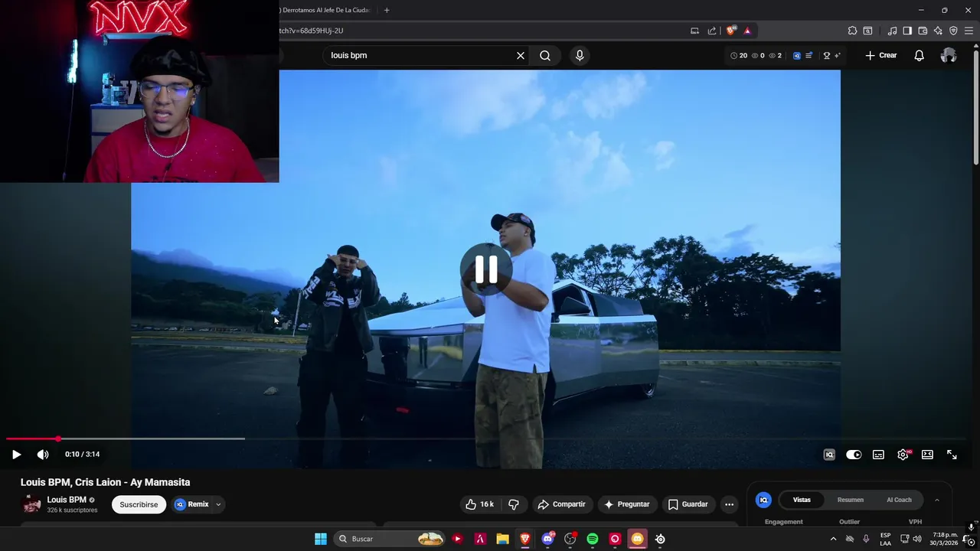Click the IQ logo in the side panel
Screen dimensions: 980x551
[x=763, y=500]
